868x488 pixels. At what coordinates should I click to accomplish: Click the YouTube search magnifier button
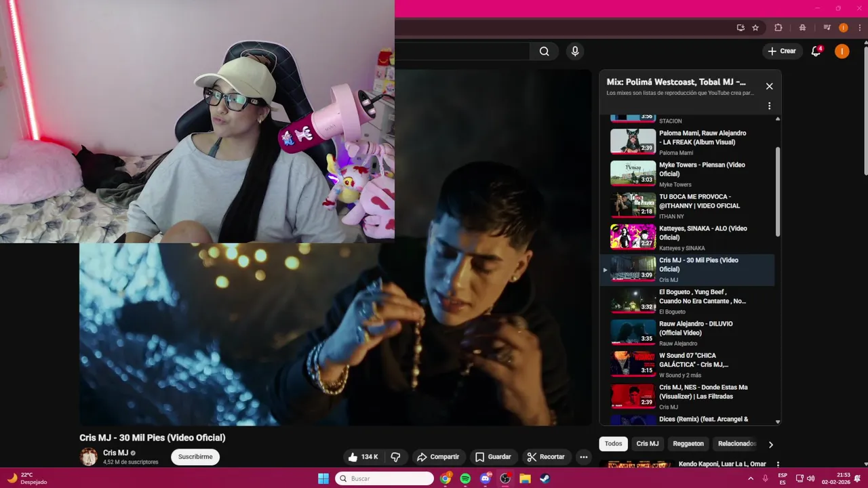[544, 52]
